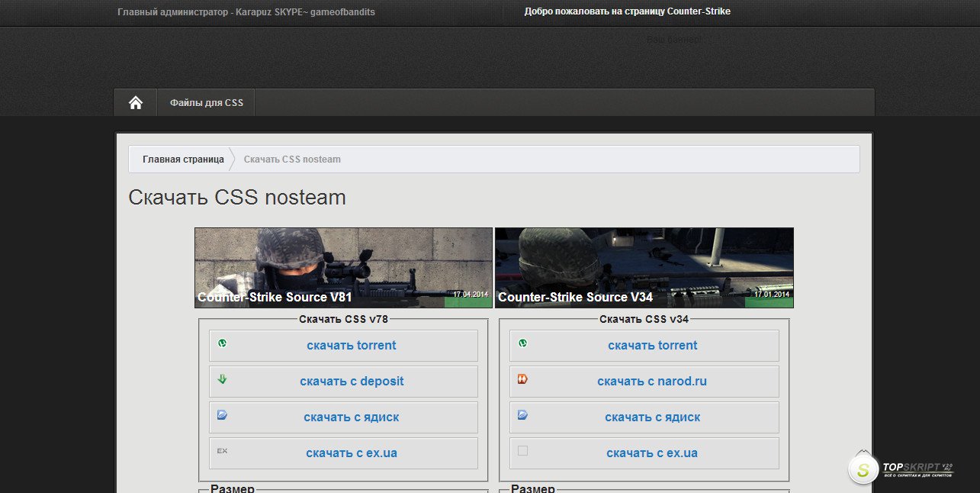
Task: Click the Добро пожаловать Counter-Strike welcome text
Action: tap(628, 11)
